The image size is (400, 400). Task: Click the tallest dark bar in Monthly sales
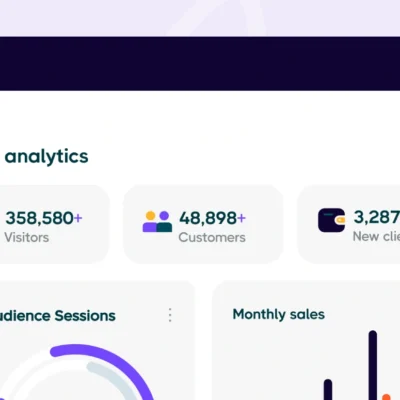tap(373, 365)
